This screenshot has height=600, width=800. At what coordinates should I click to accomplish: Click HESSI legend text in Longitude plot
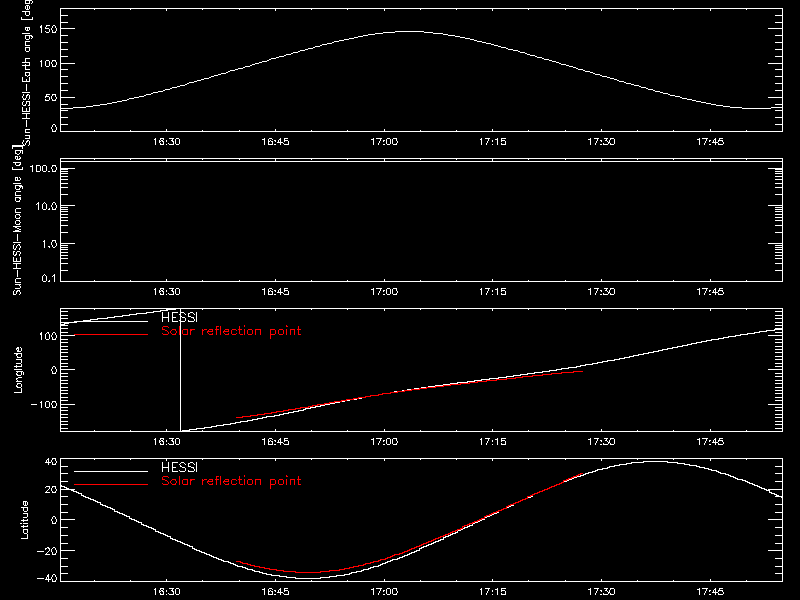point(179,317)
